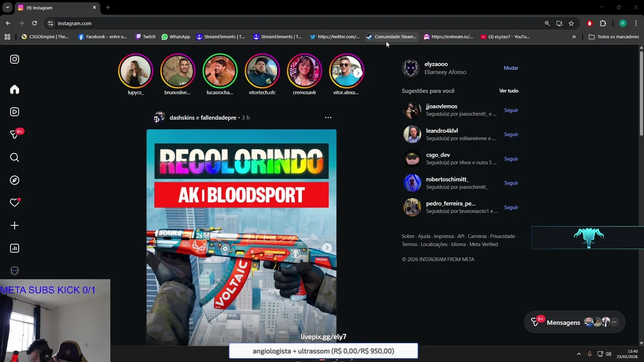Click Mudar to switch account
The height and width of the screenshot is (362, 644).
[511, 68]
